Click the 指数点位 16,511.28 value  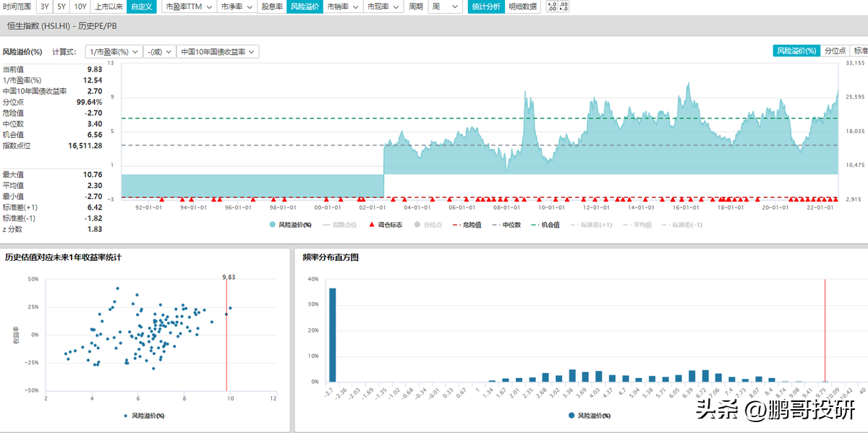(x=85, y=145)
